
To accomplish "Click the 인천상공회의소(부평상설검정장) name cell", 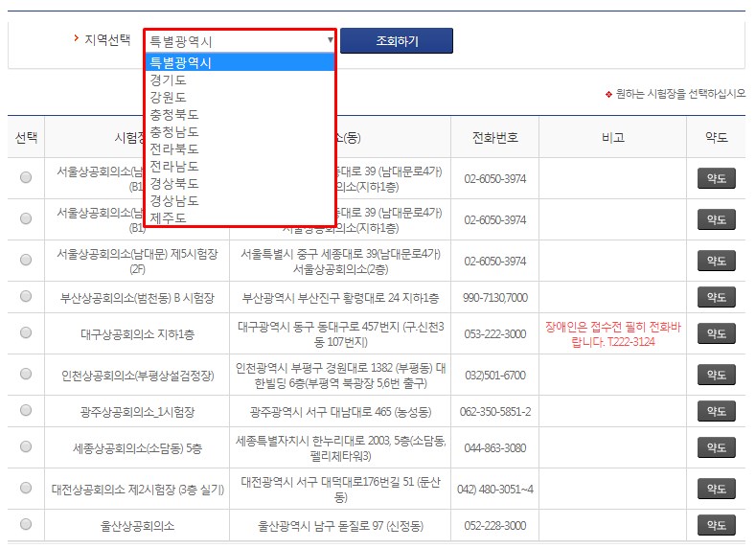I will click(x=137, y=375).
